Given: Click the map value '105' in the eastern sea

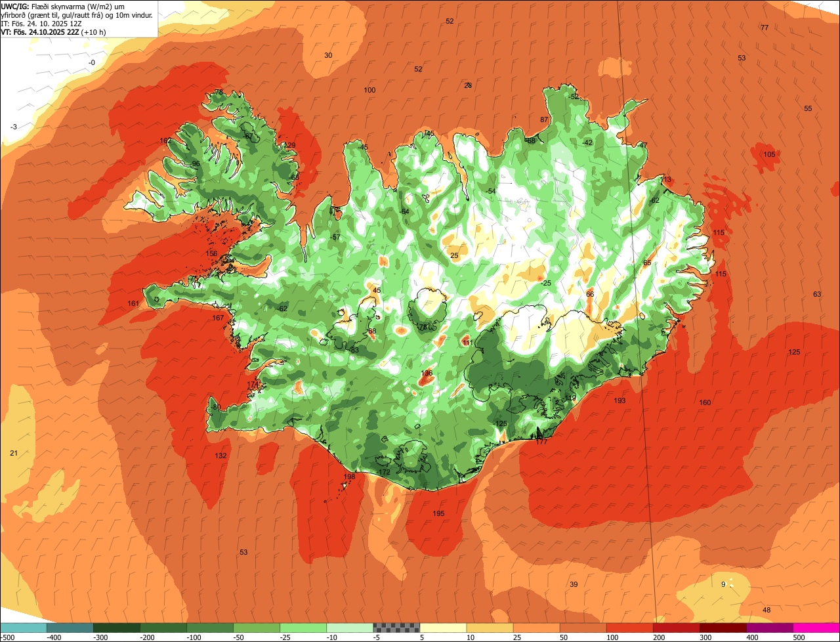Looking at the screenshot, I should 769,154.
